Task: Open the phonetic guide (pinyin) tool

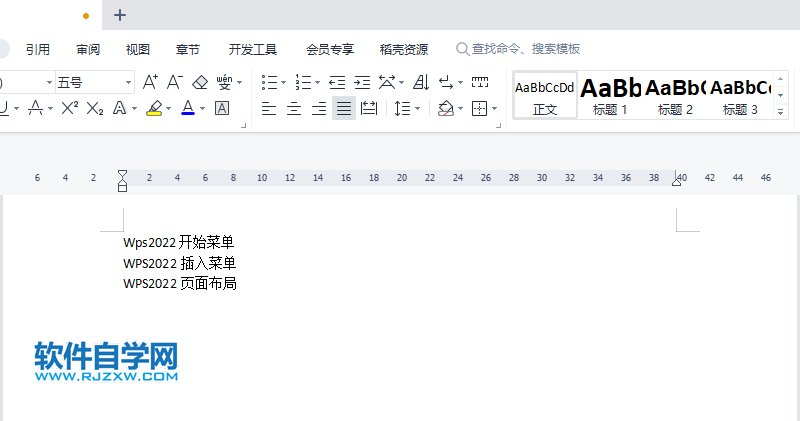Action: pos(224,82)
